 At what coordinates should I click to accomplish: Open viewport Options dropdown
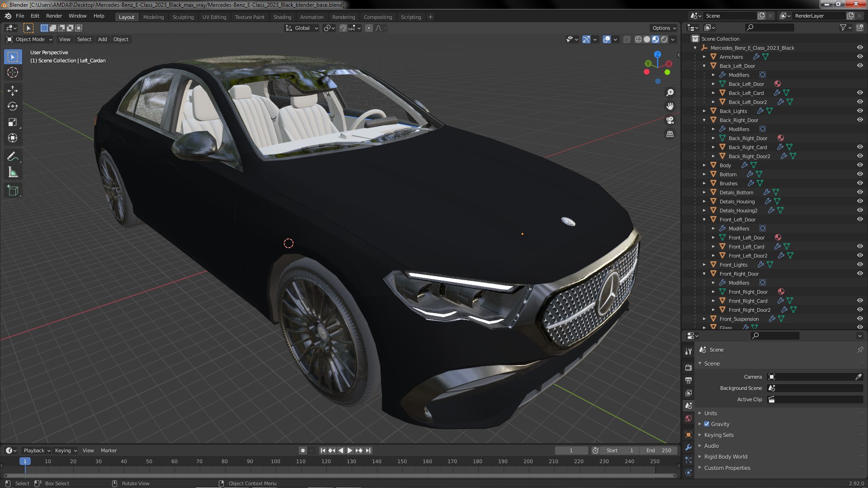664,28
